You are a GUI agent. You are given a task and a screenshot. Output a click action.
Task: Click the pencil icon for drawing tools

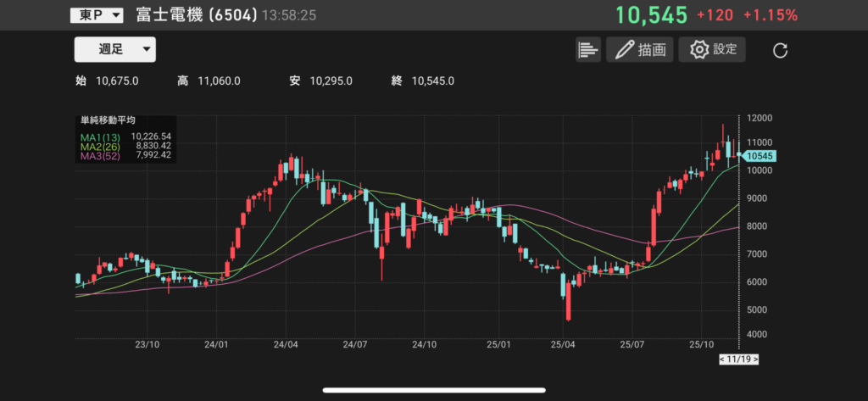click(625, 50)
